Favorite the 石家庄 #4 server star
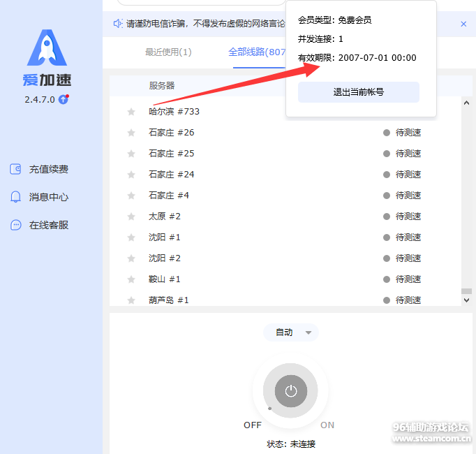Image resolution: width=476 pixels, height=454 pixels. (131, 196)
